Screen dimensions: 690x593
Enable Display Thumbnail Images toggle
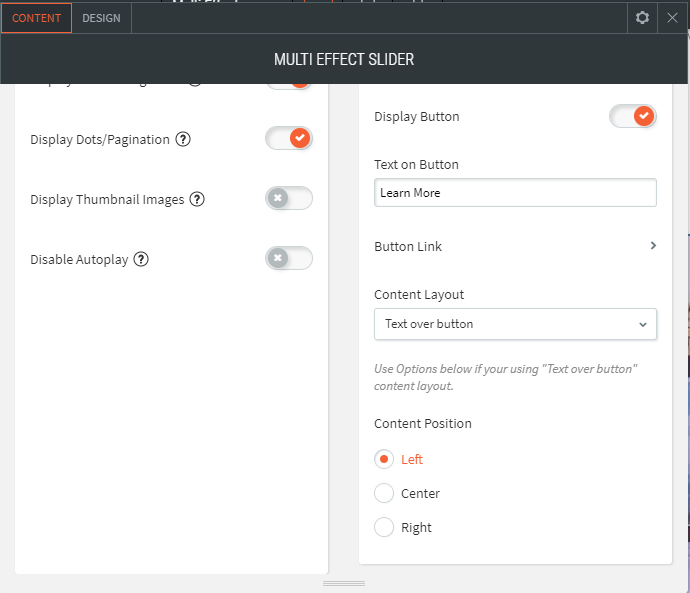[289, 198]
